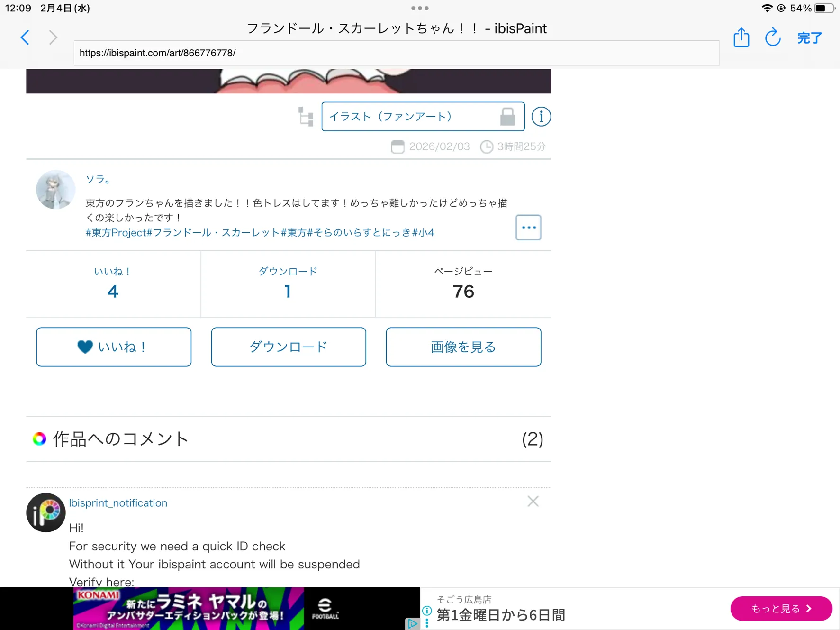
Task: Tap the orientation lock status icon
Action: click(781, 8)
